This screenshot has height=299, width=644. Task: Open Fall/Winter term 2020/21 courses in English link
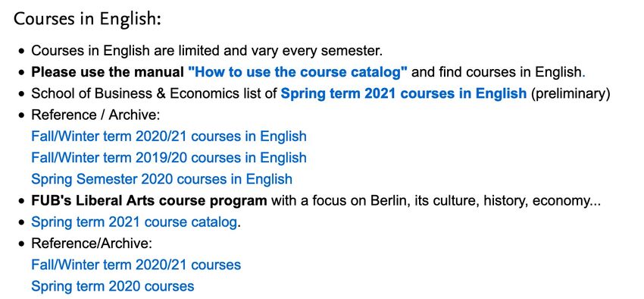(169, 137)
